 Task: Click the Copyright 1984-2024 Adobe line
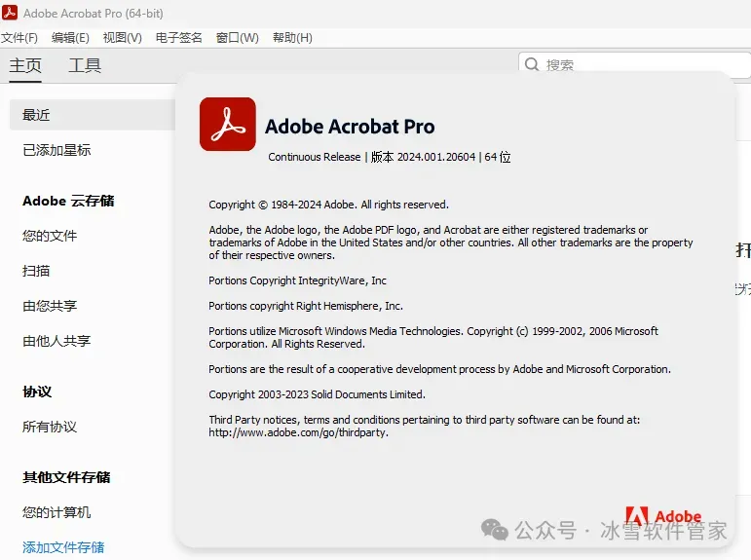pos(328,205)
